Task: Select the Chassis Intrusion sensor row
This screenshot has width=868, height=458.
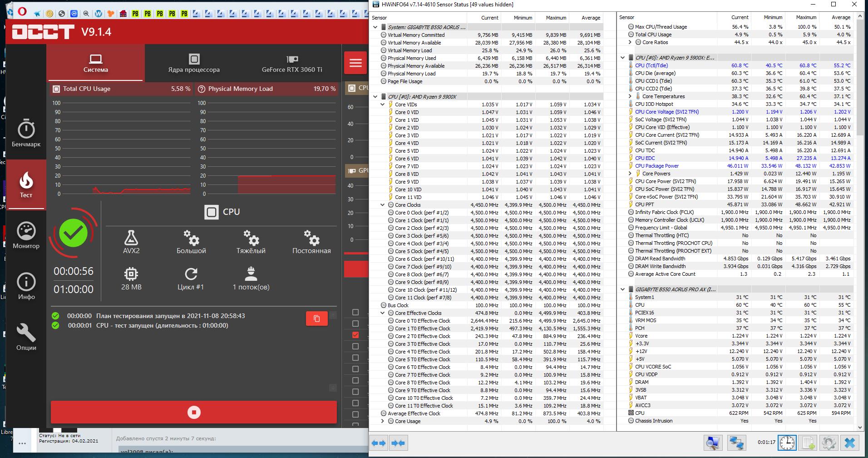Action: [x=736, y=421]
